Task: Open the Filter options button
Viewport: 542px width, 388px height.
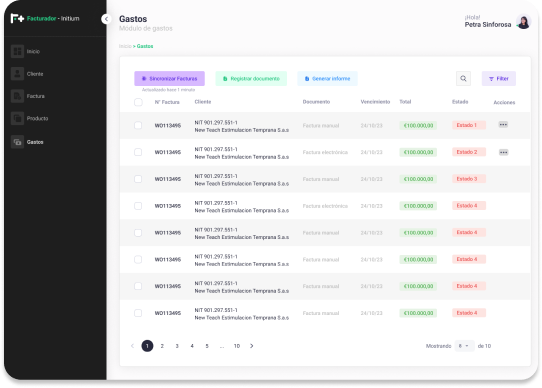Action: coord(499,78)
